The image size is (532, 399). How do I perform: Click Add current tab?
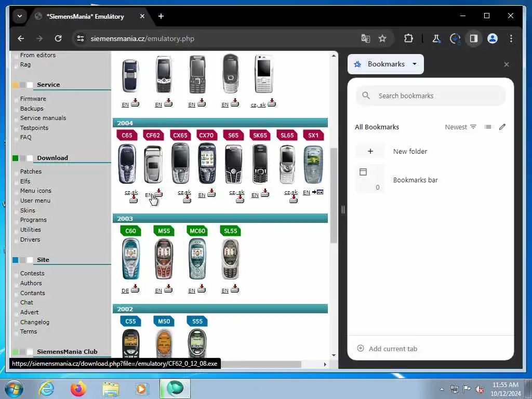(387, 349)
